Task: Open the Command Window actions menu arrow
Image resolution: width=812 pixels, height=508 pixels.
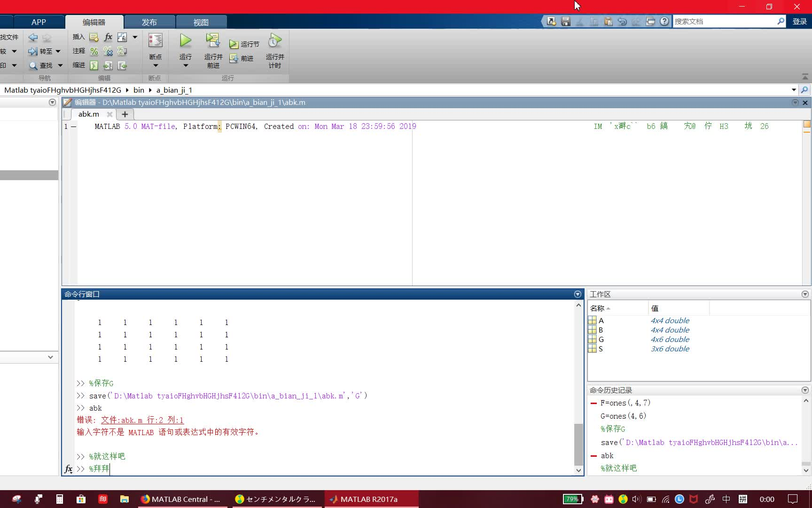Action: (x=578, y=294)
